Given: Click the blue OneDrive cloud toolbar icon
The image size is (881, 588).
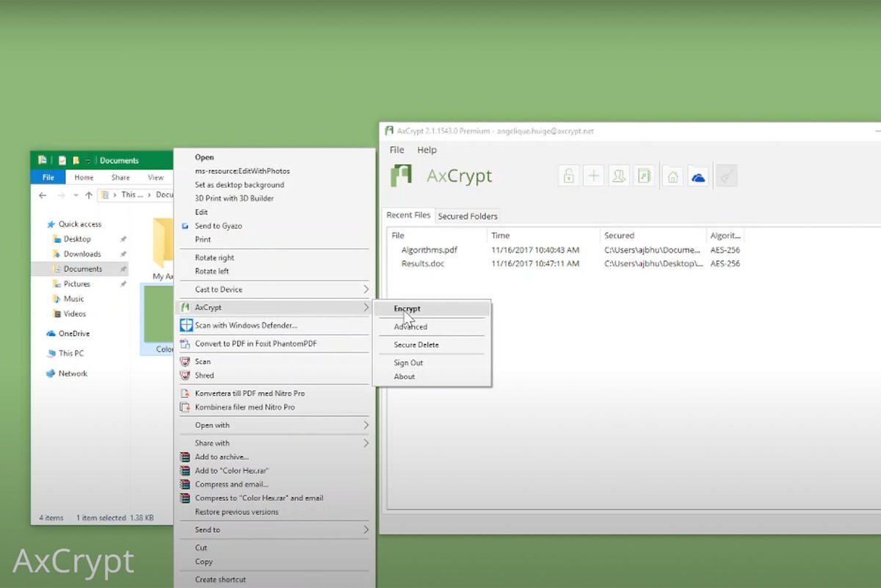Looking at the screenshot, I should (x=698, y=175).
